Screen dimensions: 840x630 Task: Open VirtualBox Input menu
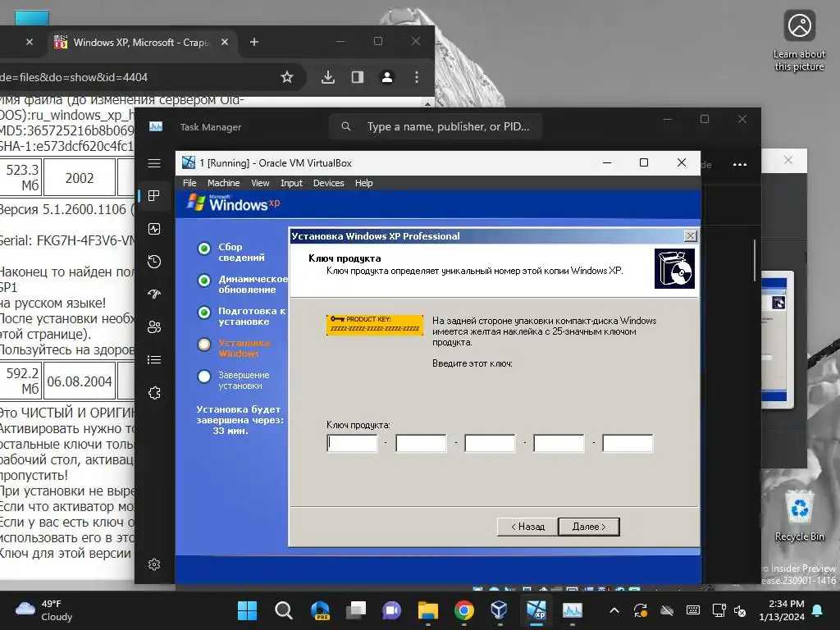point(291,183)
